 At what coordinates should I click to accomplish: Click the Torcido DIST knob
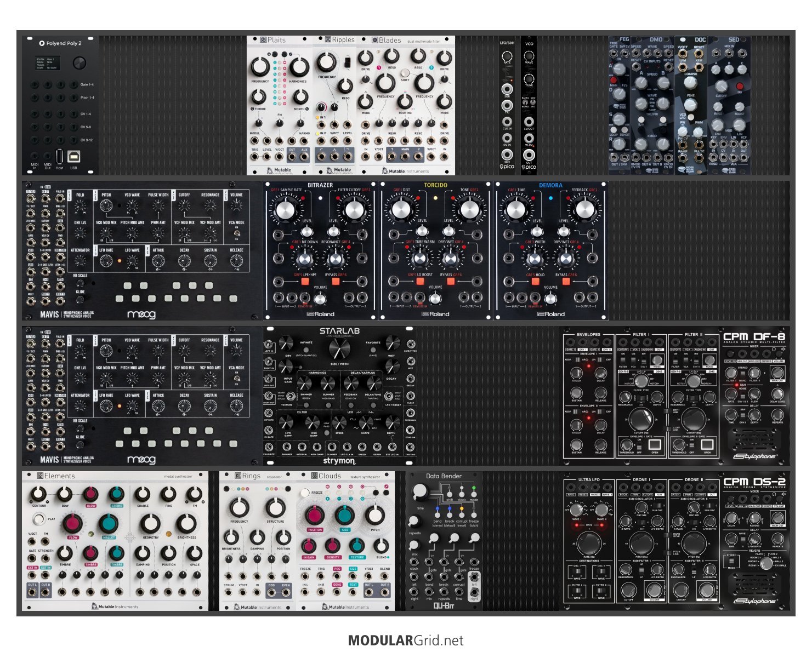[402, 210]
